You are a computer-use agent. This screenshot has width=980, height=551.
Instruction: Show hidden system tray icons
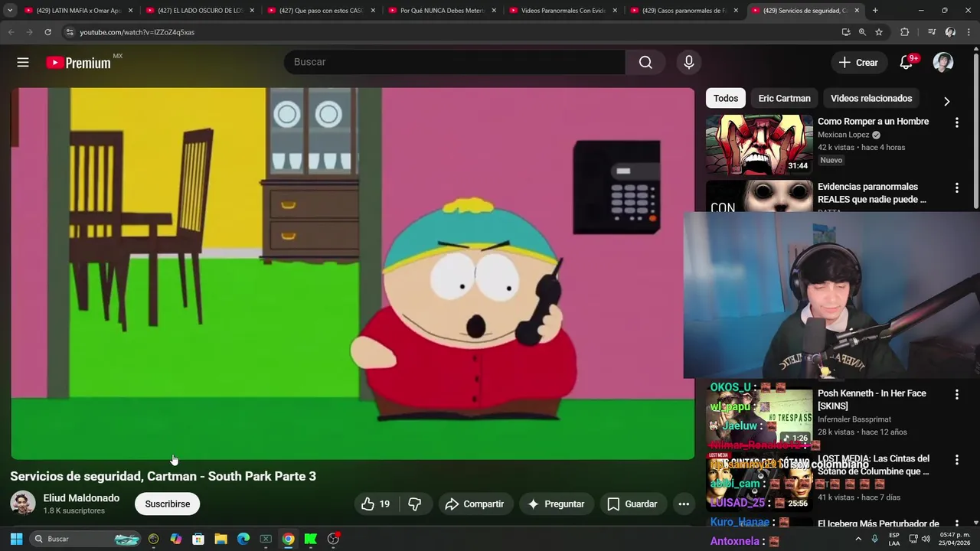click(858, 539)
